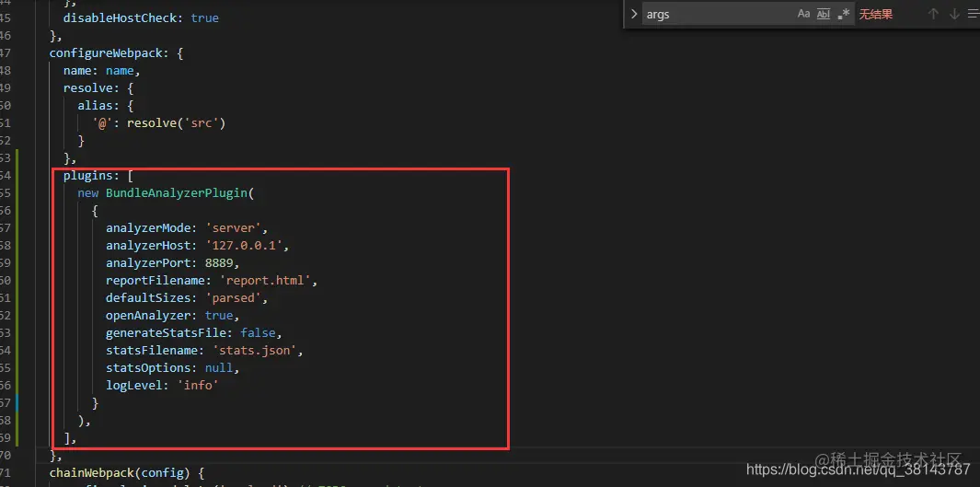Toggle Use Regular Expression in find widget

click(x=844, y=14)
